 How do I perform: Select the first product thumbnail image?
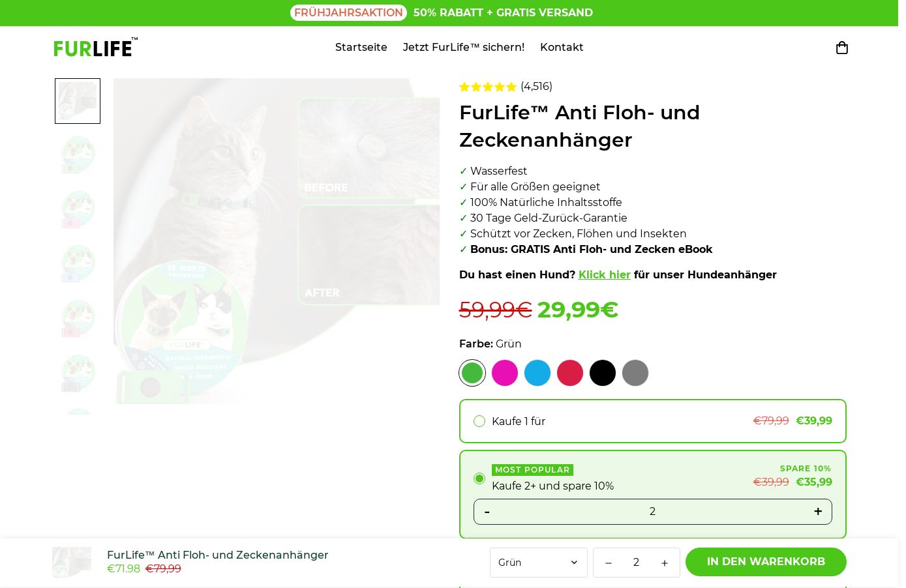click(78, 101)
